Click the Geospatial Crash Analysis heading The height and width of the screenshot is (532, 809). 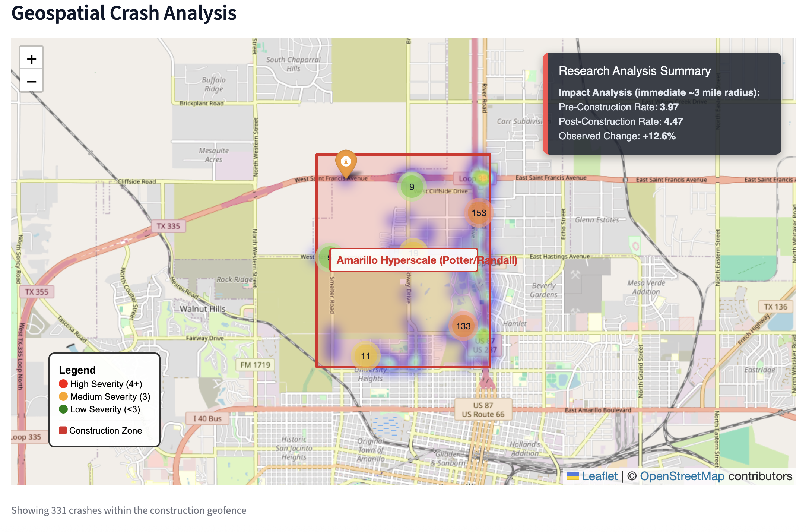124,13
